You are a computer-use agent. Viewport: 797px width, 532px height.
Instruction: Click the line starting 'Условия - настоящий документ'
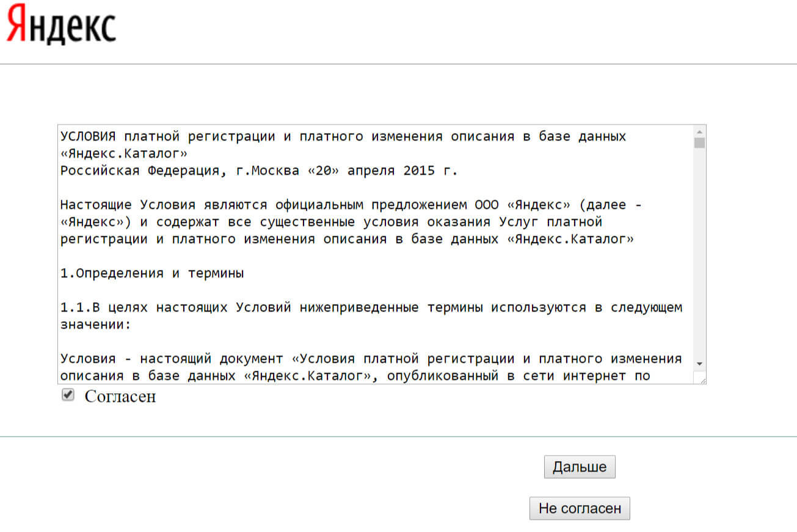point(371,359)
